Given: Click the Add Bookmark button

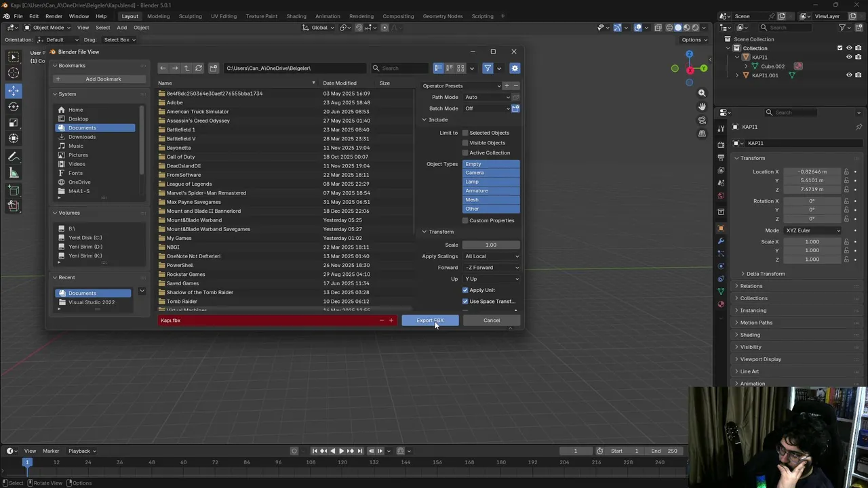Looking at the screenshot, I should click(x=99, y=79).
